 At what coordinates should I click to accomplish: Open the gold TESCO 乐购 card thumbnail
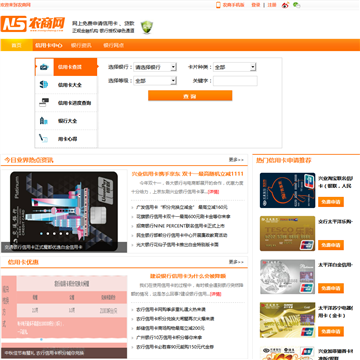coord(287,234)
